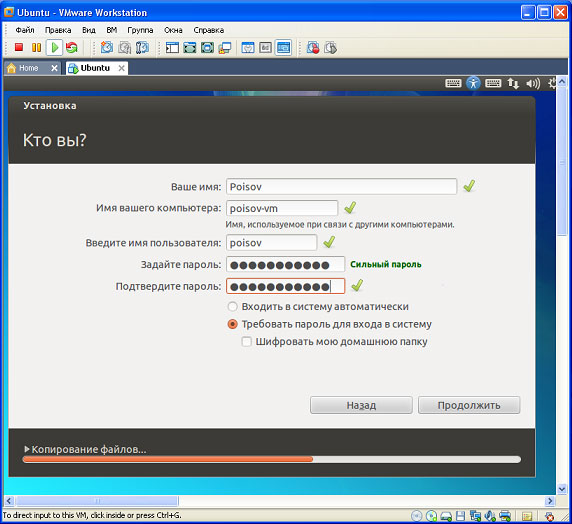
Task: Click the hard disk status icon
Action: (446, 516)
